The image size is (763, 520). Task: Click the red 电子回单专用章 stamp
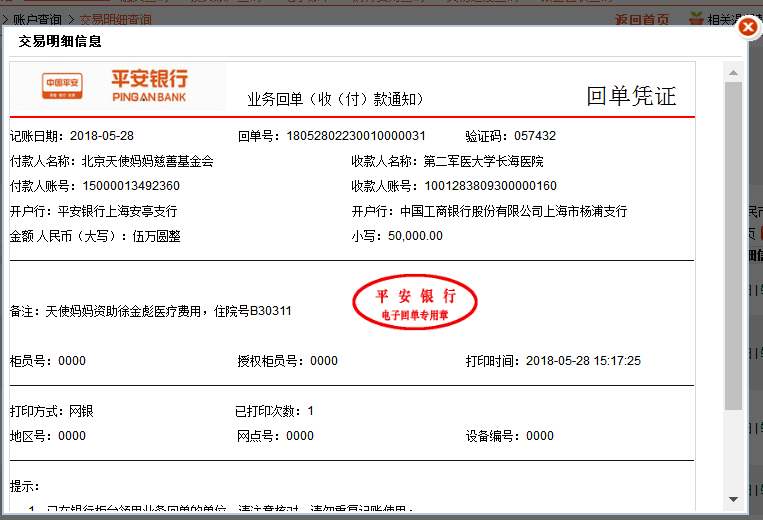(x=415, y=302)
